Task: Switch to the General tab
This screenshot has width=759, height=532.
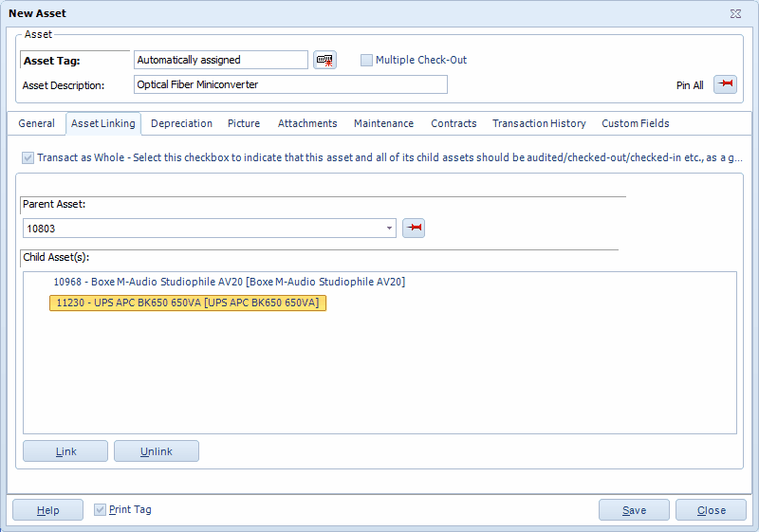Action: pos(36,123)
